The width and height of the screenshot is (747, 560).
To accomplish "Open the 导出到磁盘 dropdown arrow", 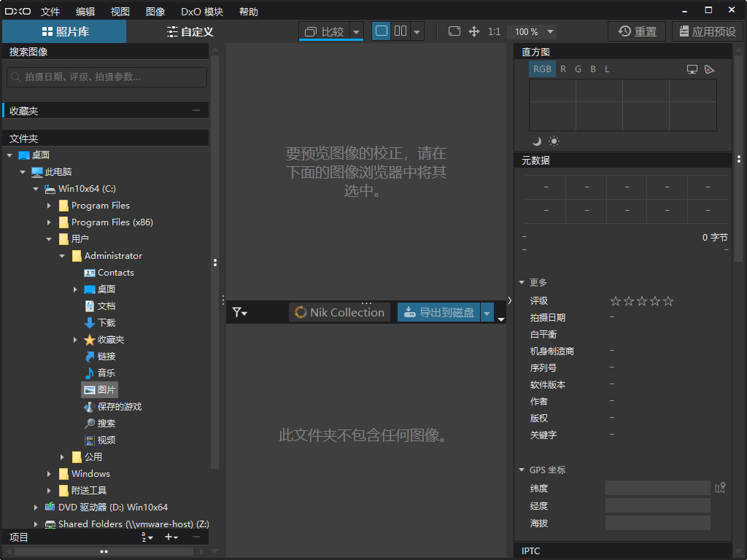I will [486, 312].
